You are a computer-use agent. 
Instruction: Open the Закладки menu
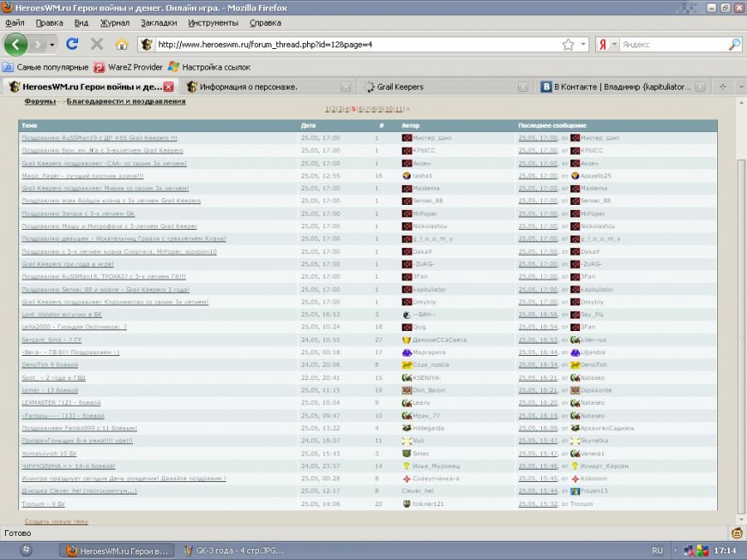click(x=159, y=22)
